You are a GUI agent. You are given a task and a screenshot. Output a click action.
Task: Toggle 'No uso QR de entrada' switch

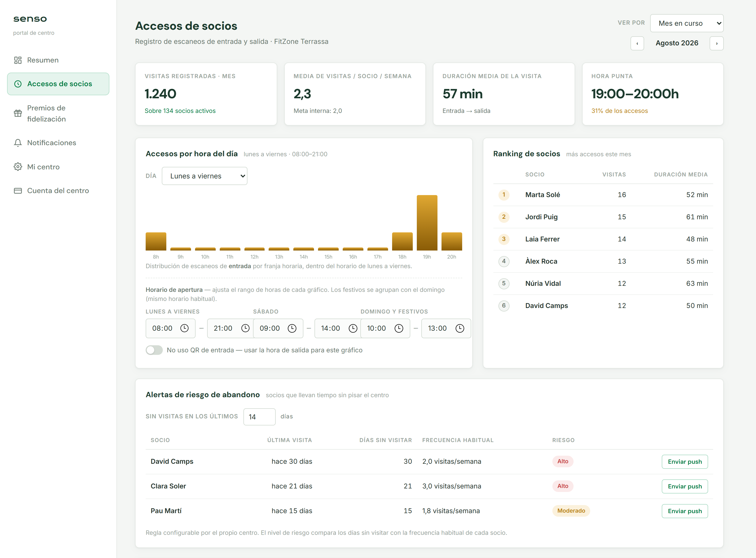[154, 350]
